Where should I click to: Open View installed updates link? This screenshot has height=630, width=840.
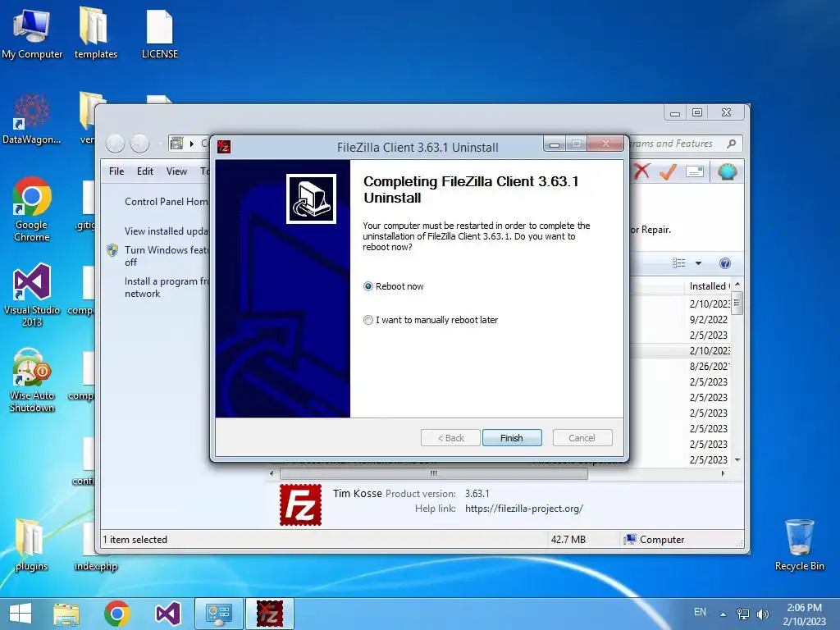point(167,231)
